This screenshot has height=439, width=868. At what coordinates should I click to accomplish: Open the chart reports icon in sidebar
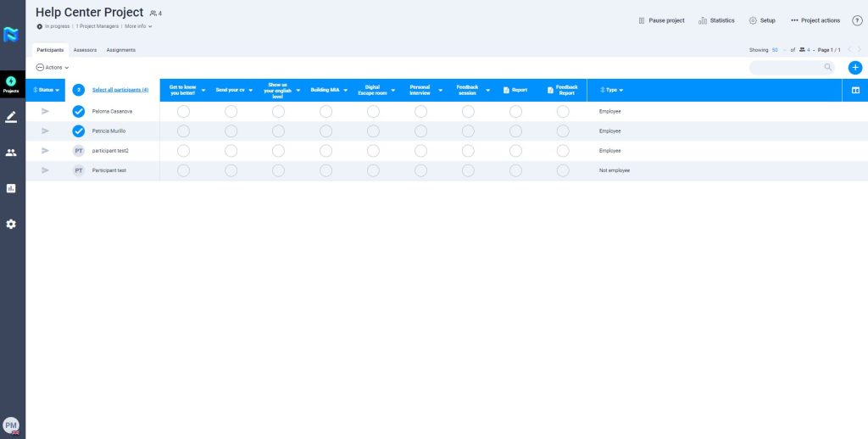coord(11,188)
